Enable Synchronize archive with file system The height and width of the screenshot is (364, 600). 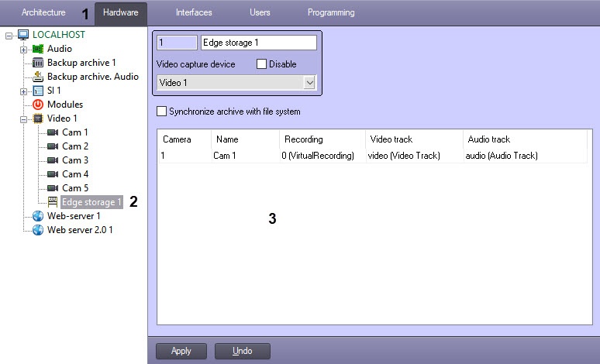coord(161,112)
